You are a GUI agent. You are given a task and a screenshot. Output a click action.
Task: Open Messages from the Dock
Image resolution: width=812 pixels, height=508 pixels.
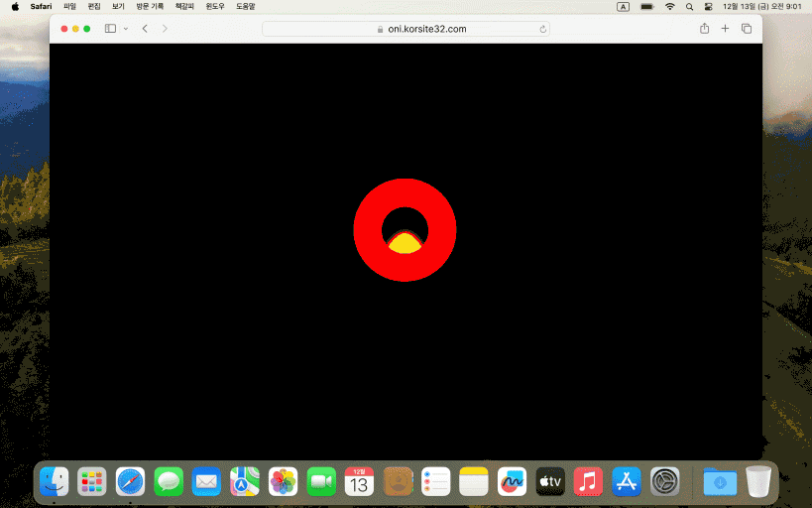click(x=169, y=481)
